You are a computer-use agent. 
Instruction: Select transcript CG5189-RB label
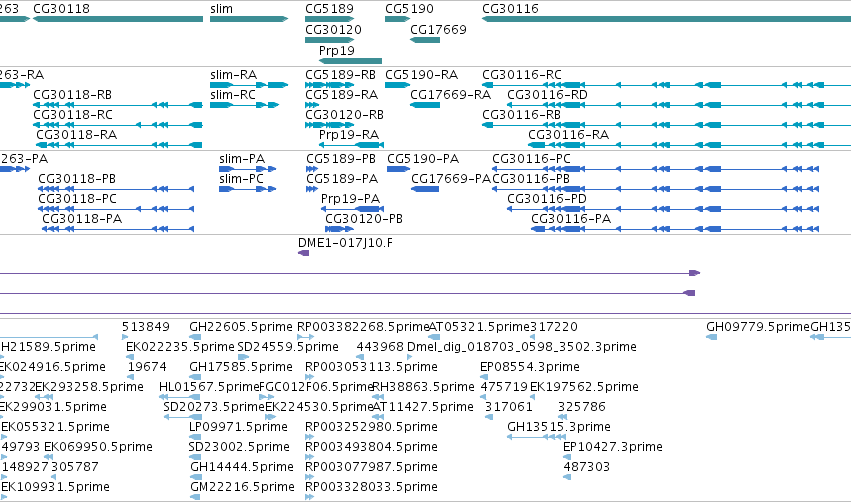[340, 74]
